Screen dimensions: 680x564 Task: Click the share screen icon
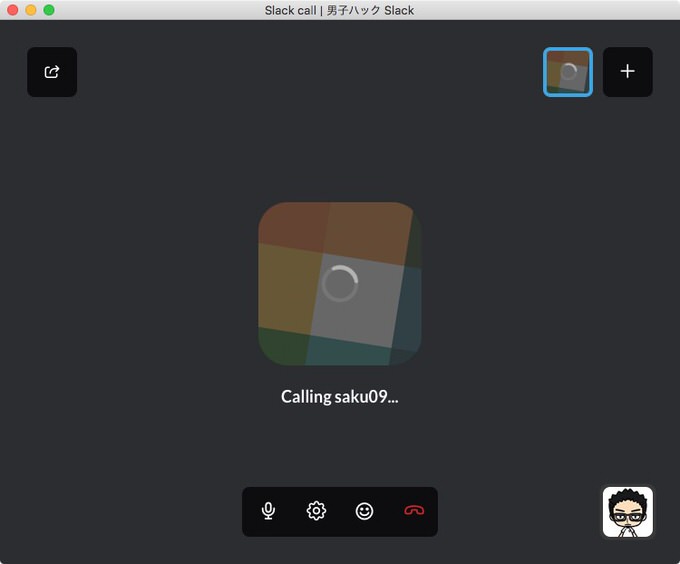pos(52,72)
